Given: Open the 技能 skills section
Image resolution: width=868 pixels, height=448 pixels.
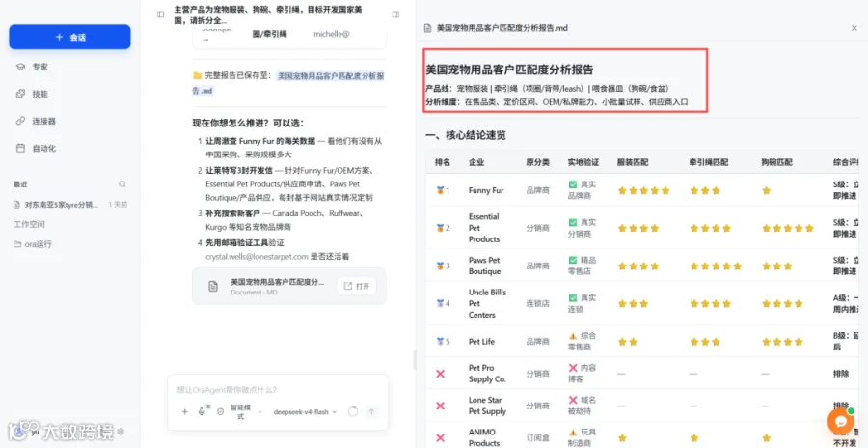Looking at the screenshot, I should 32,94.
